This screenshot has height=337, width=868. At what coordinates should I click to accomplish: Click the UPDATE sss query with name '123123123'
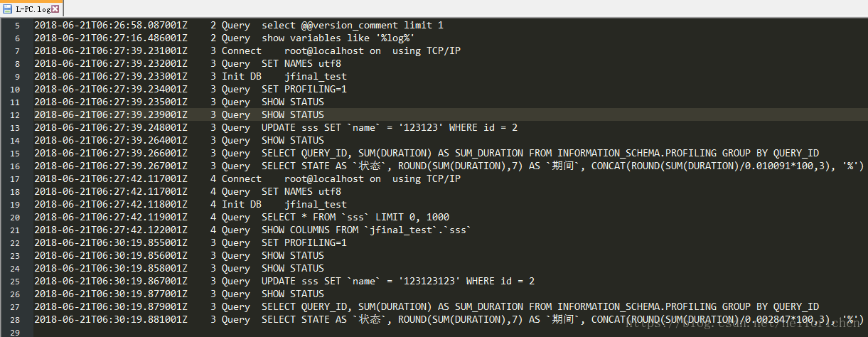pyautogui.click(x=398, y=281)
